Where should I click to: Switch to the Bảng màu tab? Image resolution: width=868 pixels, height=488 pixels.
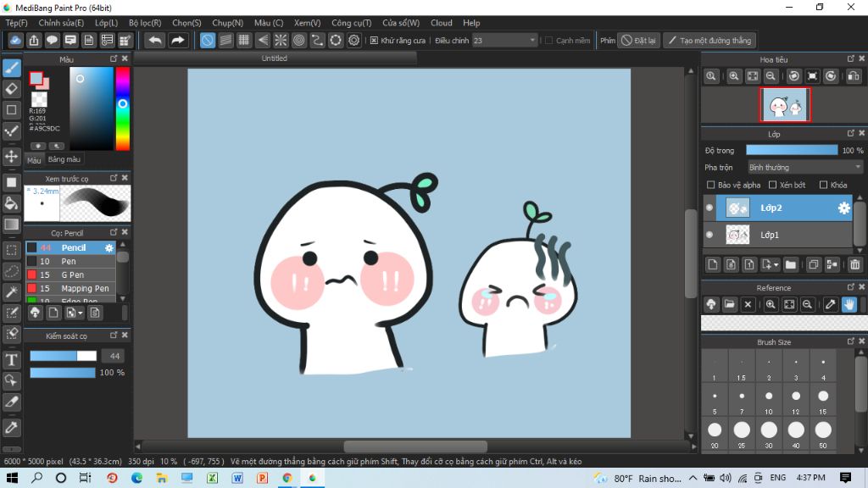point(64,159)
